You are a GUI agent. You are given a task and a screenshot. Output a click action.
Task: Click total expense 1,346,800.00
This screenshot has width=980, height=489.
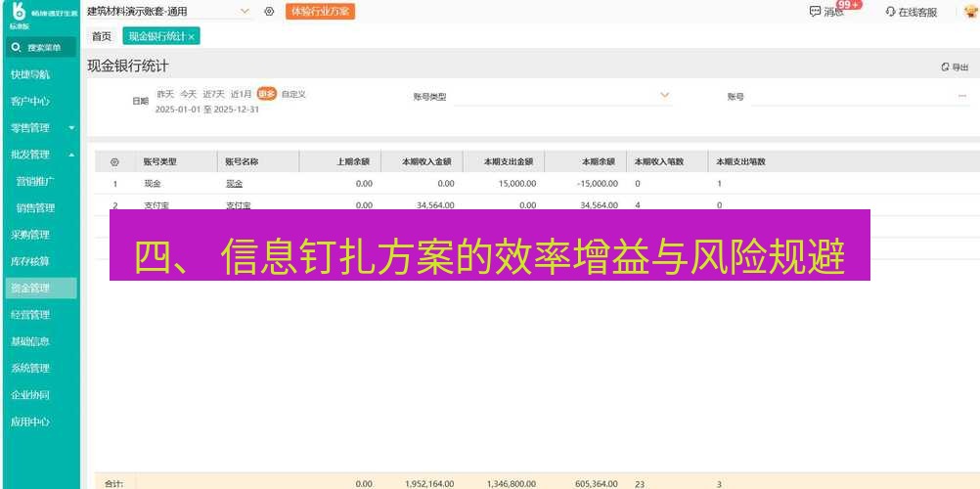(x=511, y=484)
